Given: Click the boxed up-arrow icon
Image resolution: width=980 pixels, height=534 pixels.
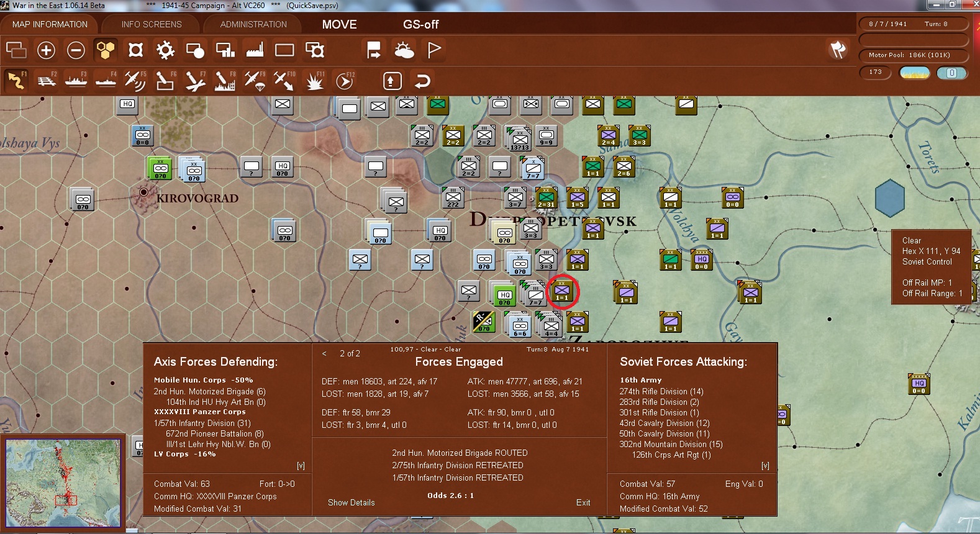Looking at the screenshot, I should [392, 81].
